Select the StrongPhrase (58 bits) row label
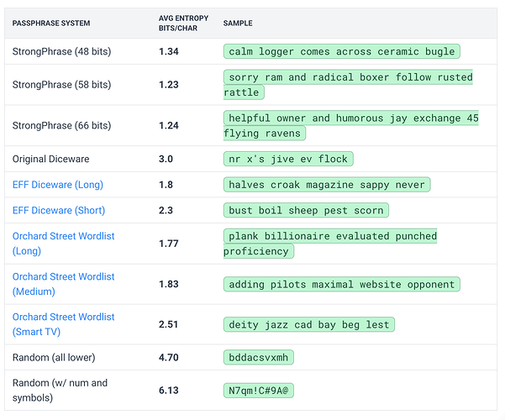Image resolution: width=505 pixels, height=420 pixels. 61,85
